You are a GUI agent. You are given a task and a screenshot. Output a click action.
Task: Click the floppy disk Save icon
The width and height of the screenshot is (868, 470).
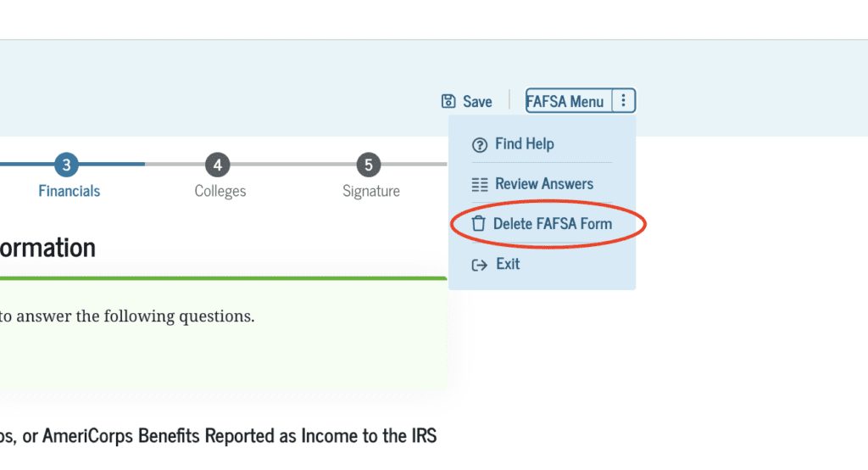click(448, 102)
